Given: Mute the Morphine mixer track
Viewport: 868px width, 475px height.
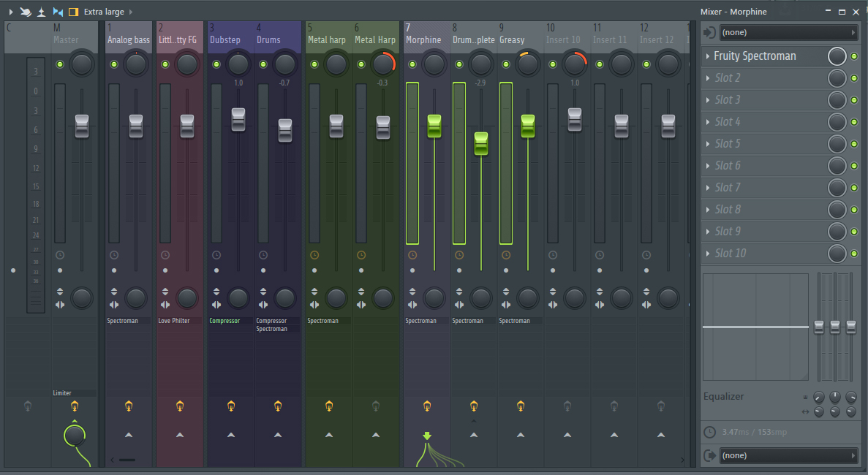Looking at the screenshot, I should click(412, 65).
